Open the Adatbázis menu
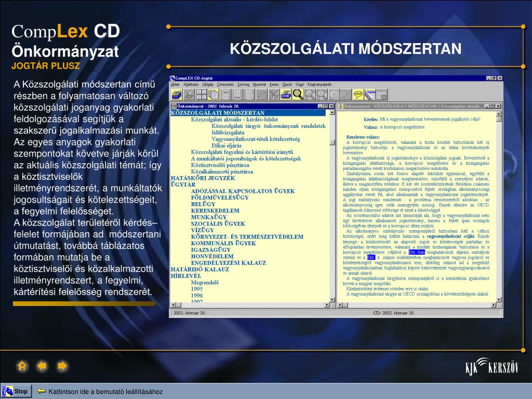This screenshot has height=399, width=532. click(x=191, y=85)
